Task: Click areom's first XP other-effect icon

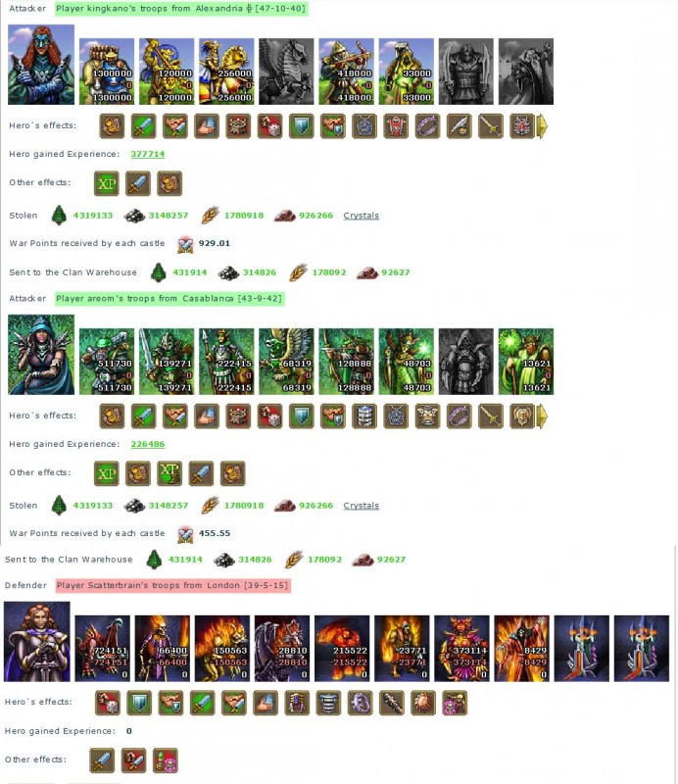Action: click(107, 473)
